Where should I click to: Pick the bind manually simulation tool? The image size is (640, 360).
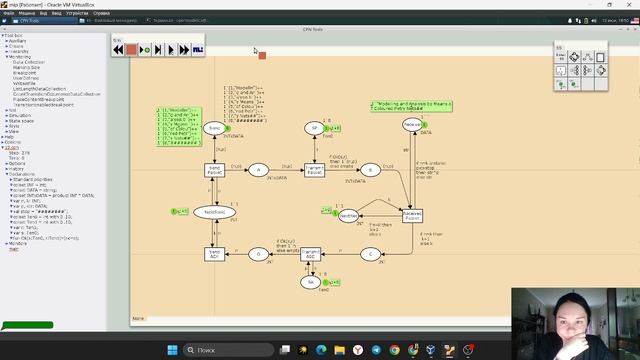(144, 50)
